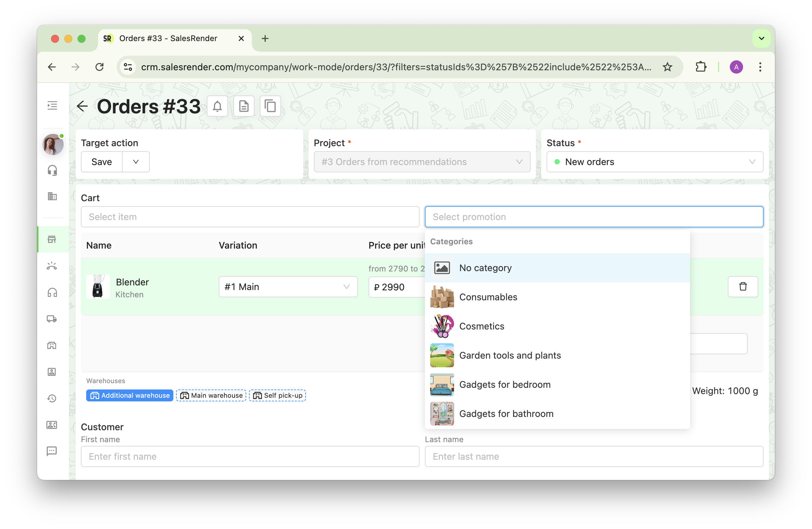Screen dimensions: 812x529
Task: Open the chat message icon in sidebar
Action: point(52,451)
